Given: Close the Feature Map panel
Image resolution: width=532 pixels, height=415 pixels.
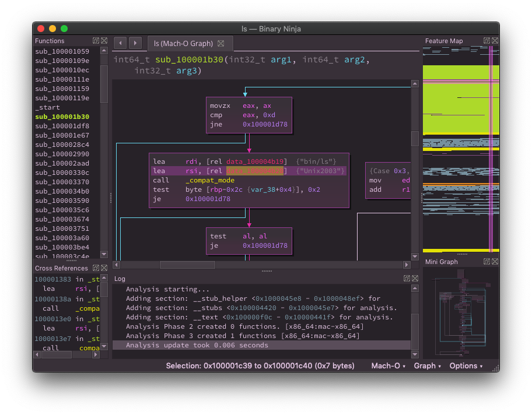Looking at the screenshot, I should pyautogui.click(x=495, y=41).
